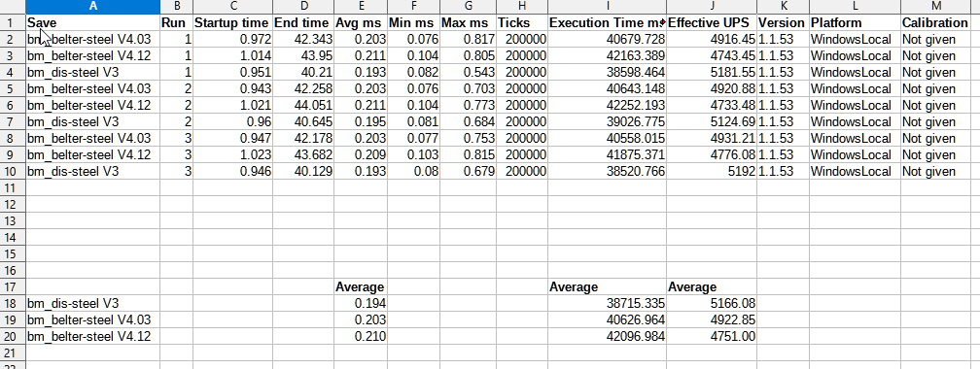Select column E header
Screen dimensions: 980x369
click(361, 6)
